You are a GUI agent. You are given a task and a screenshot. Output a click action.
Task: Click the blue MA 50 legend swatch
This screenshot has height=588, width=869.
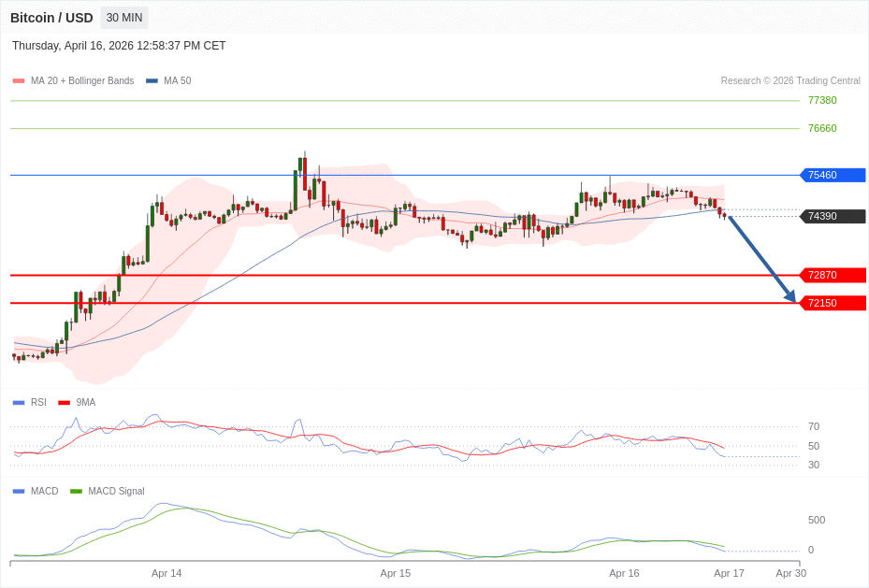pos(152,81)
